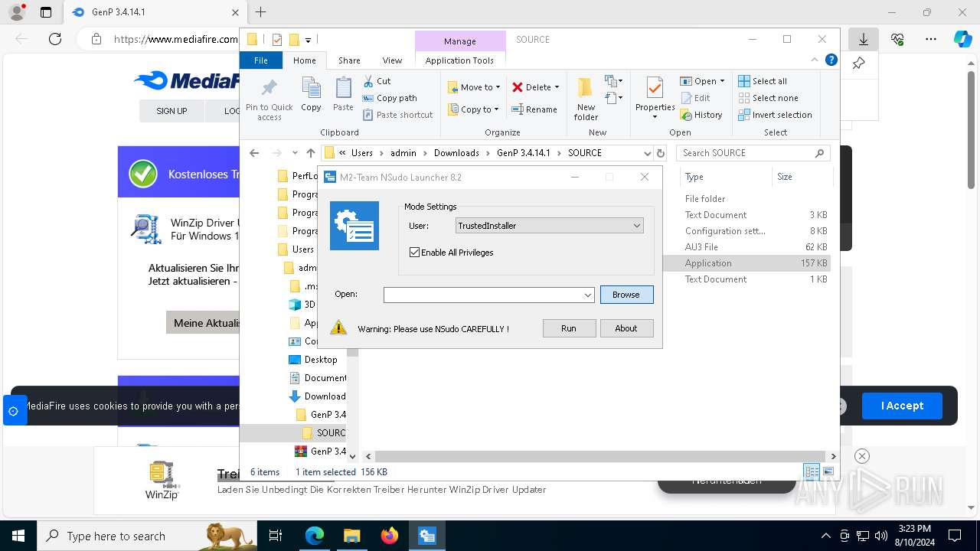
Task: Open the ribbon Open dropdown
Action: click(x=702, y=81)
